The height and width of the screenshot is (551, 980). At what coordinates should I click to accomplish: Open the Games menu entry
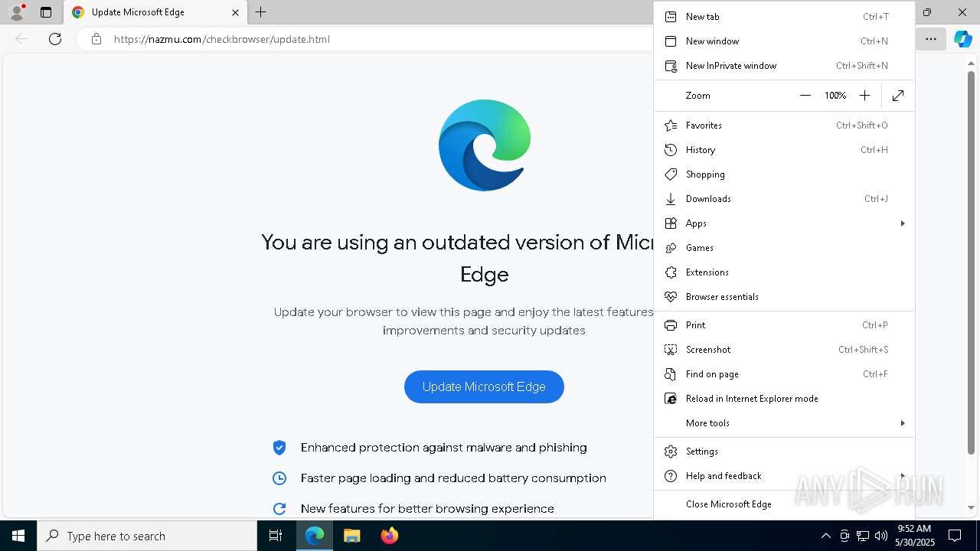click(784, 248)
